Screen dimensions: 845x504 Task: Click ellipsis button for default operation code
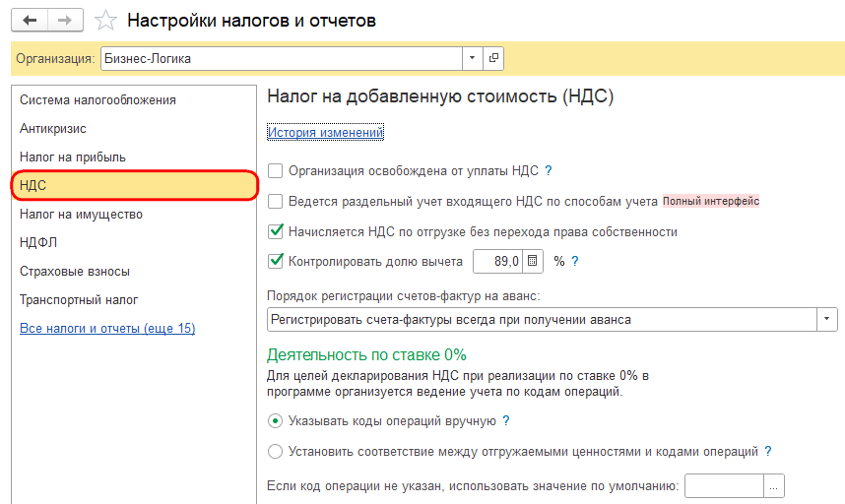click(x=774, y=486)
